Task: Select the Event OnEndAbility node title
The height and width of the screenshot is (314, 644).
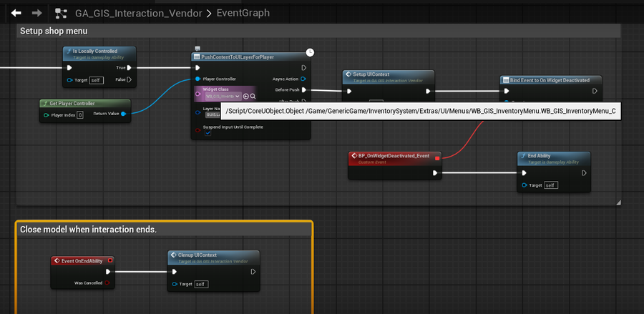Action: [x=82, y=261]
